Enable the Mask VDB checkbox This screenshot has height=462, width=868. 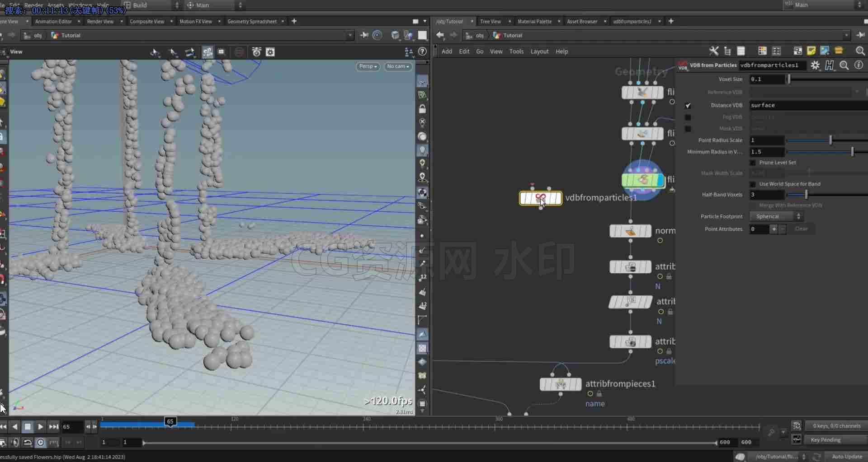coord(688,129)
